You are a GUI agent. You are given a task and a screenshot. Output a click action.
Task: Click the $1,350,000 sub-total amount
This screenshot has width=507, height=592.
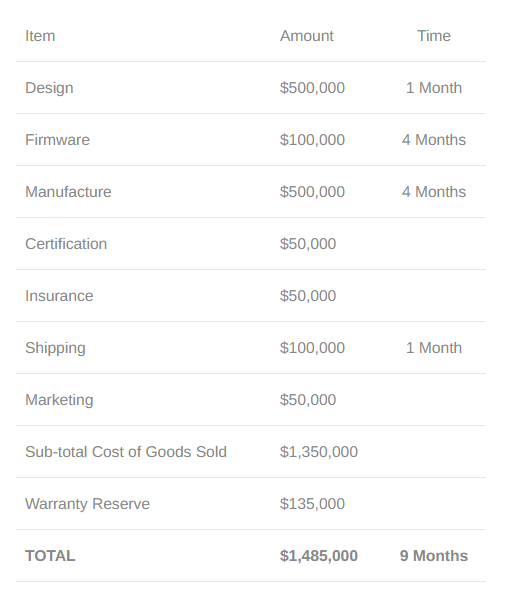(319, 452)
